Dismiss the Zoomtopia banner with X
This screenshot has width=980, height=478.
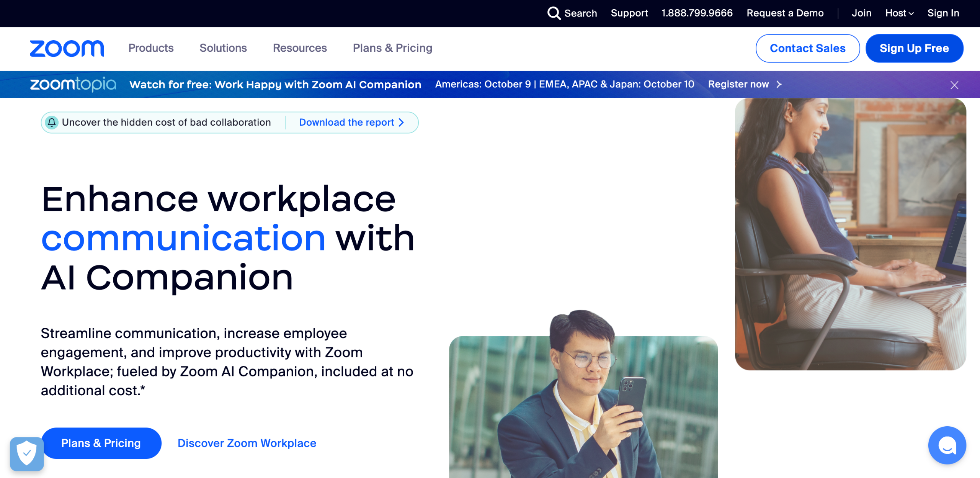(x=954, y=85)
